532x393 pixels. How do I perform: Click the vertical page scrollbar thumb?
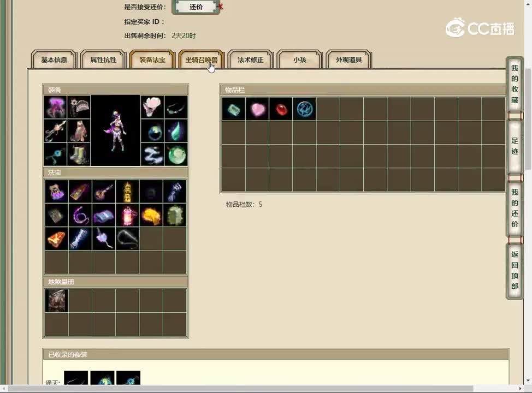click(528, 118)
